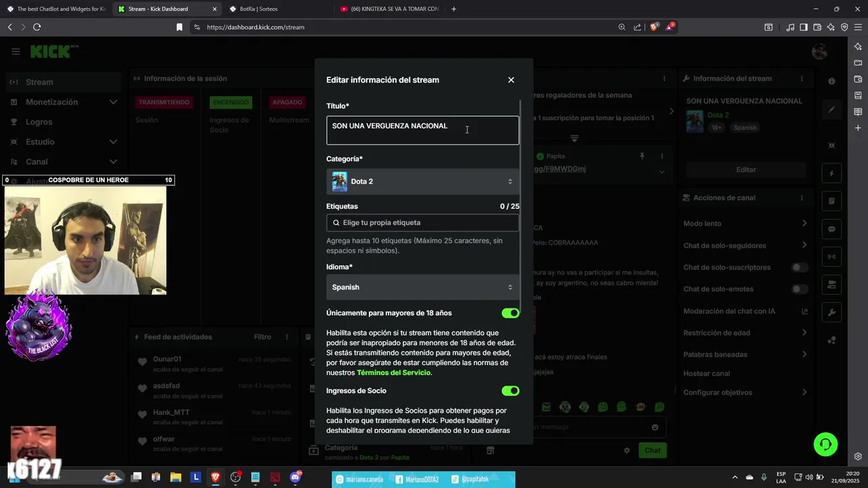The width and height of the screenshot is (868, 488).
Task: Open Logros in the sidebar
Action: coord(62,122)
